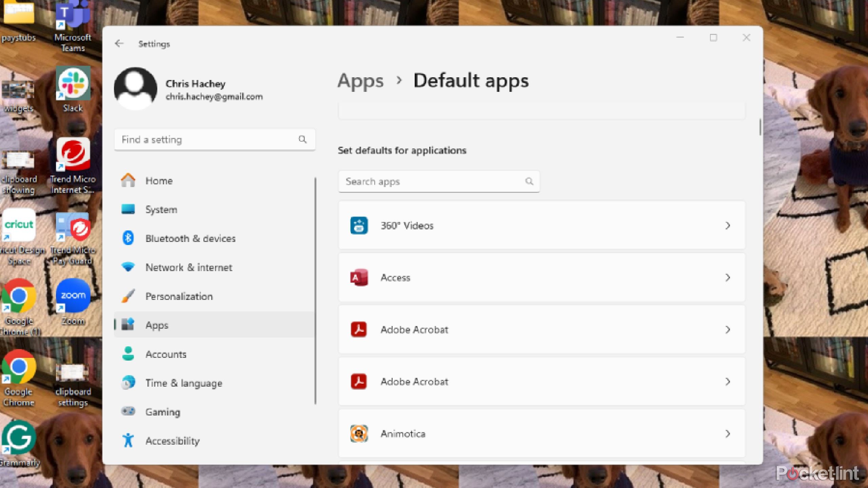The width and height of the screenshot is (868, 488).
Task: Open Home in Settings sidebar
Action: (214, 181)
